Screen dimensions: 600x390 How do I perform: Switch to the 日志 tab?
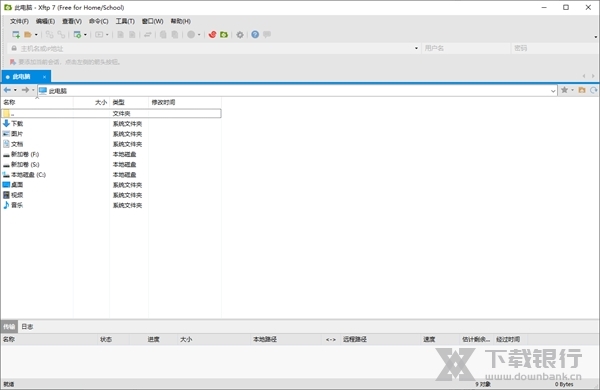coord(27,326)
